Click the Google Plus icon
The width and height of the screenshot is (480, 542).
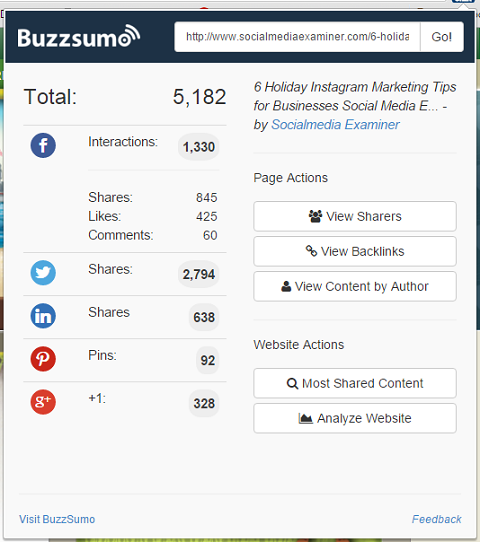coord(43,402)
